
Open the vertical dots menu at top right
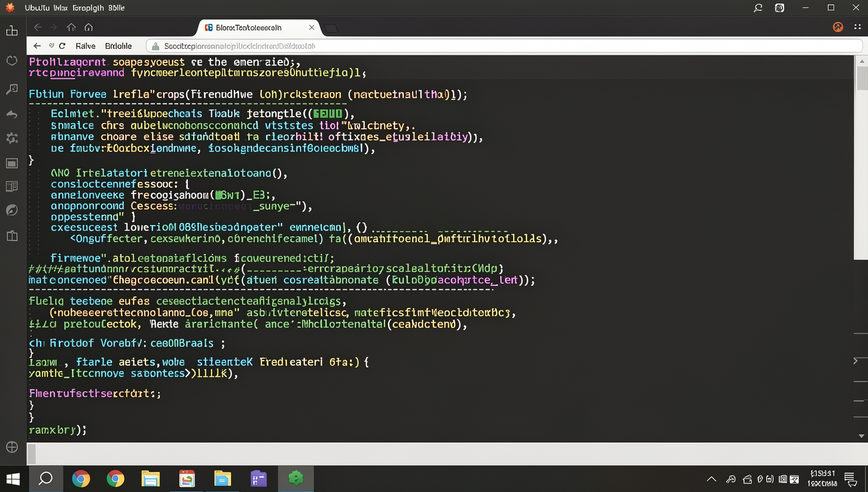click(x=857, y=27)
